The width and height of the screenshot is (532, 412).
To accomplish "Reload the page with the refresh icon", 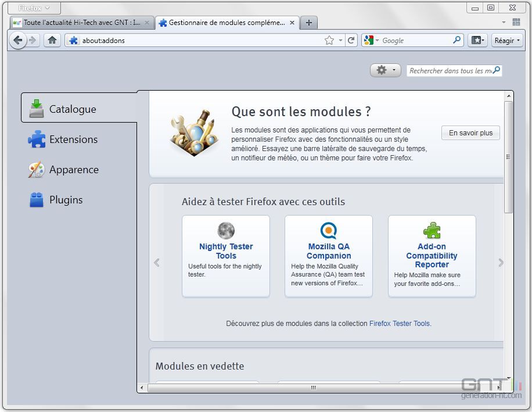I will pyautogui.click(x=351, y=40).
